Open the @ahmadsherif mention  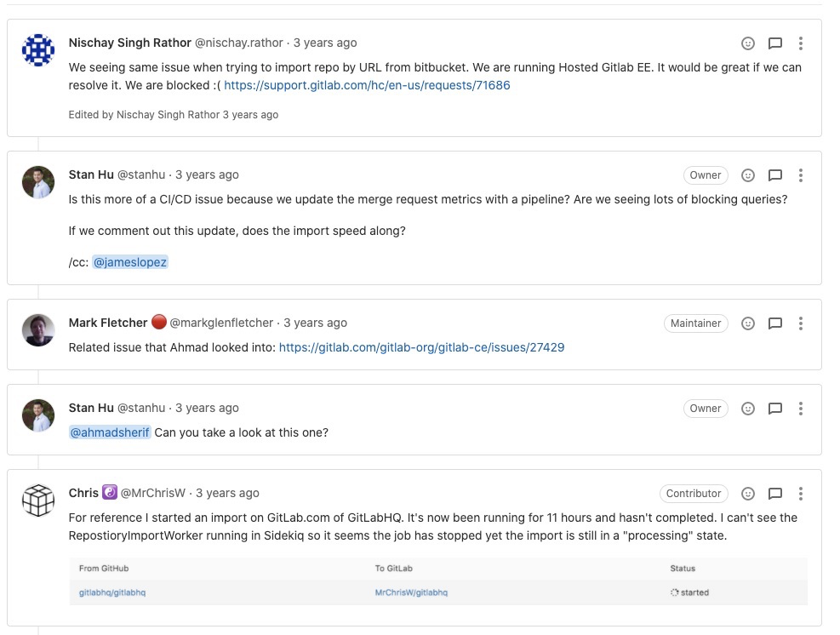click(x=110, y=432)
